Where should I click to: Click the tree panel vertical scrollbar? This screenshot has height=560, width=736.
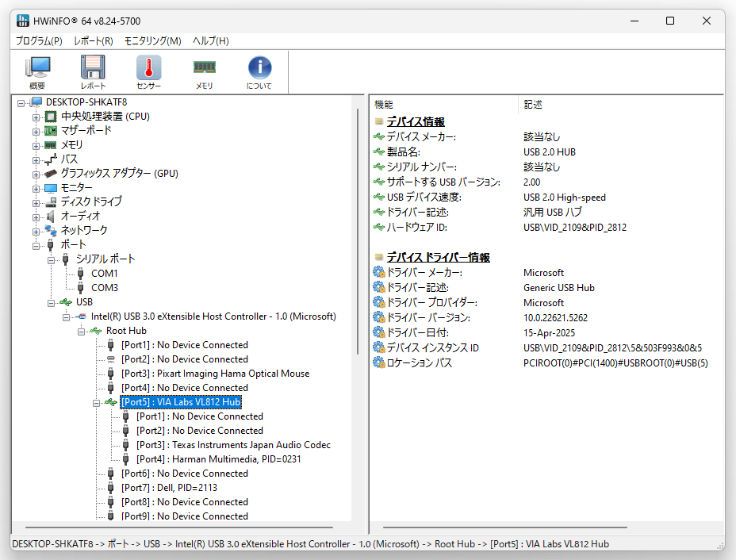(x=358, y=231)
